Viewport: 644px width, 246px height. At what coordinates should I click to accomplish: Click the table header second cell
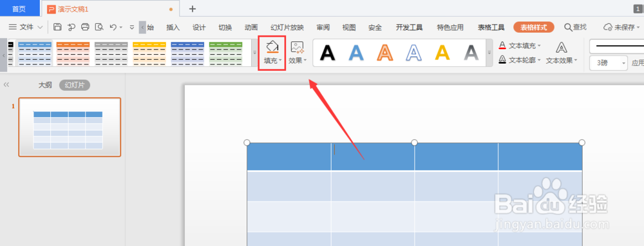click(373, 156)
